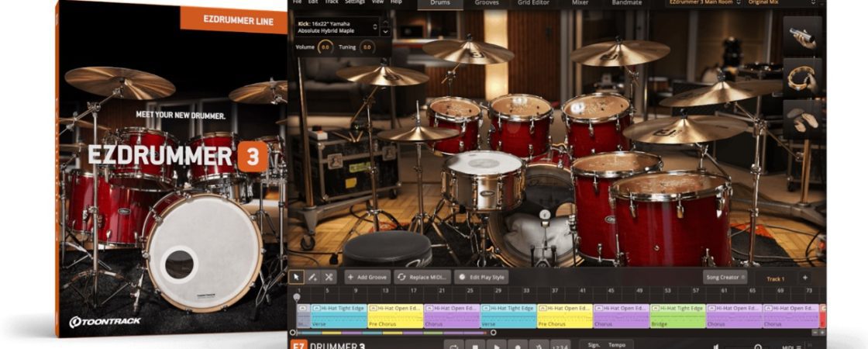This screenshot has height=349, width=868.
Task: Click the Edit Play Style button
Action: point(481,277)
